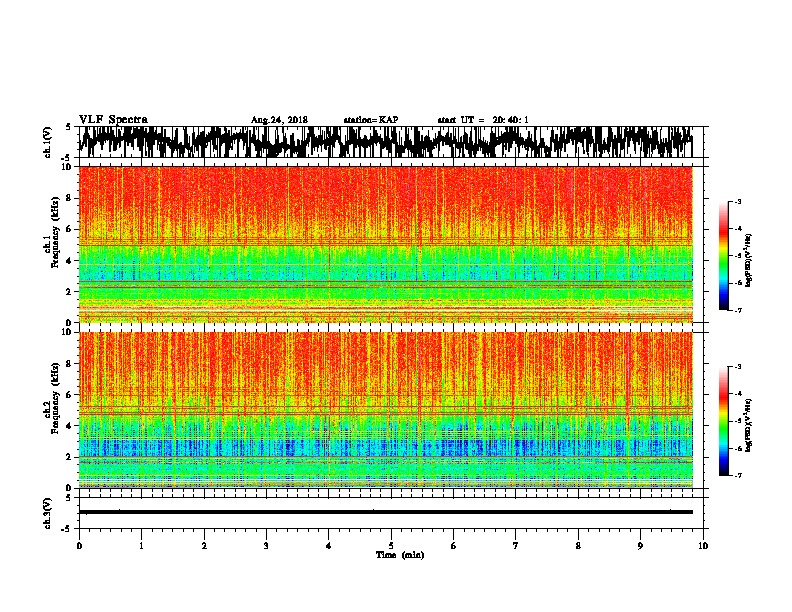Click time axis tick label '0'
The image size is (792, 612).
point(79,546)
